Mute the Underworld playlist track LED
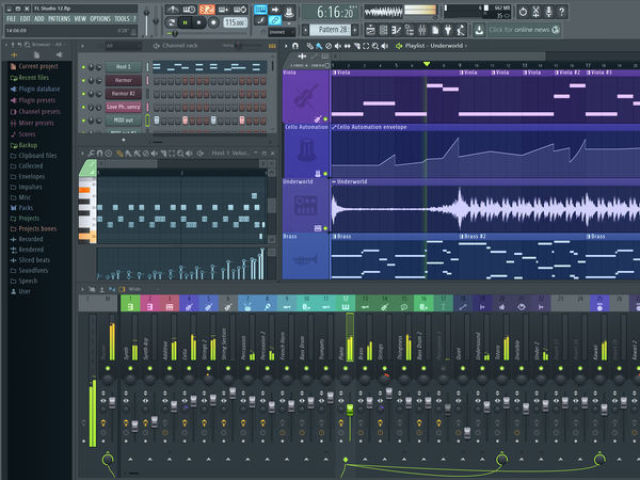Image resolution: width=640 pixels, height=480 pixels. coord(325,228)
